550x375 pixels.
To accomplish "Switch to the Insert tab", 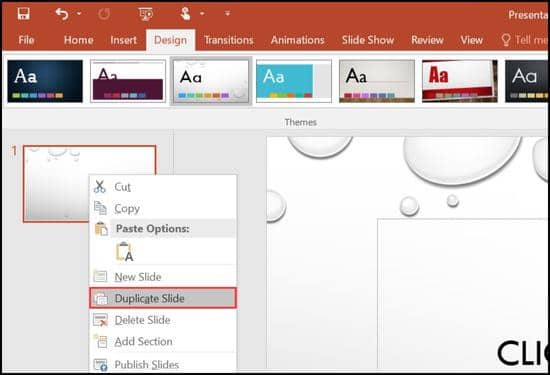I will pyautogui.click(x=123, y=40).
